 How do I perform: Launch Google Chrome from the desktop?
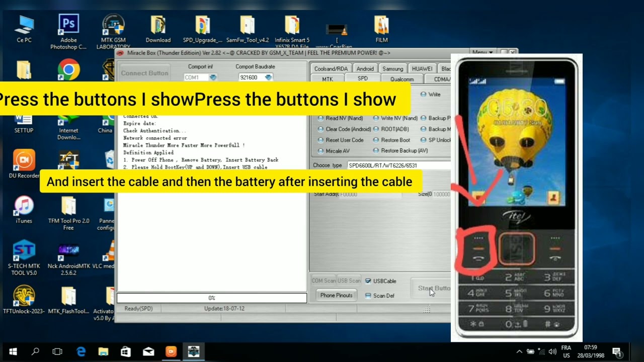pyautogui.click(x=68, y=70)
